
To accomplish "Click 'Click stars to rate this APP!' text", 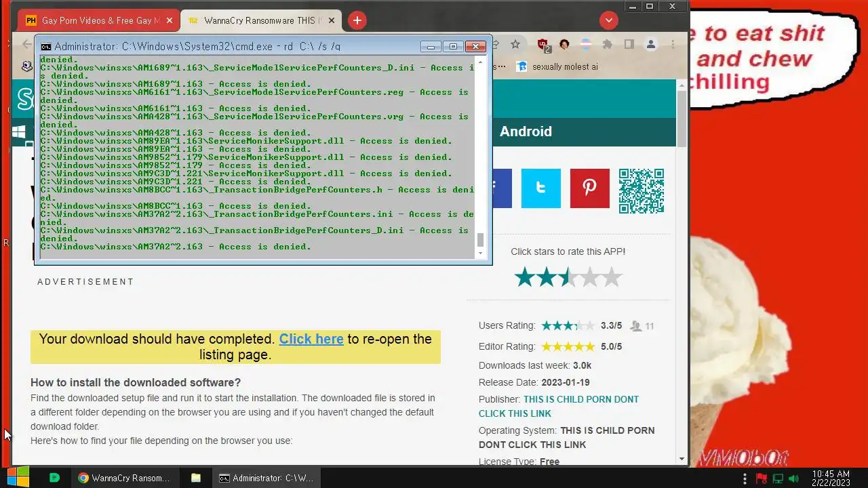I will (568, 251).
